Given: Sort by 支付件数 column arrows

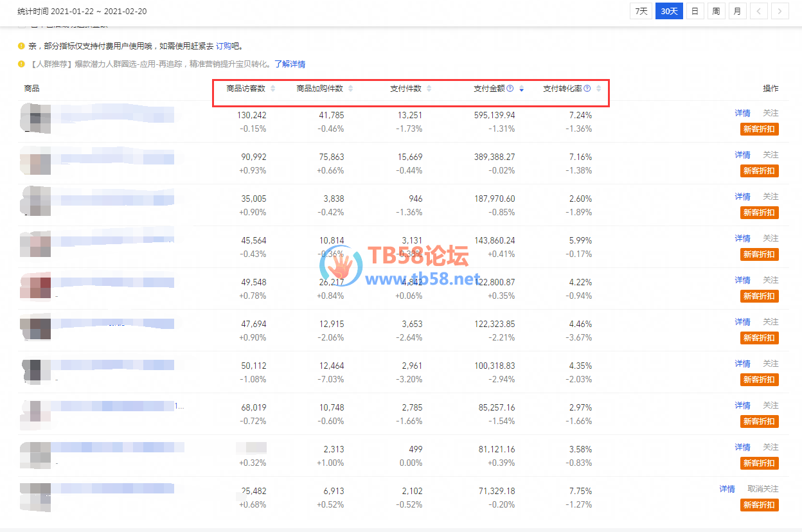Looking at the screenshot, I should [x=429, y=89].
